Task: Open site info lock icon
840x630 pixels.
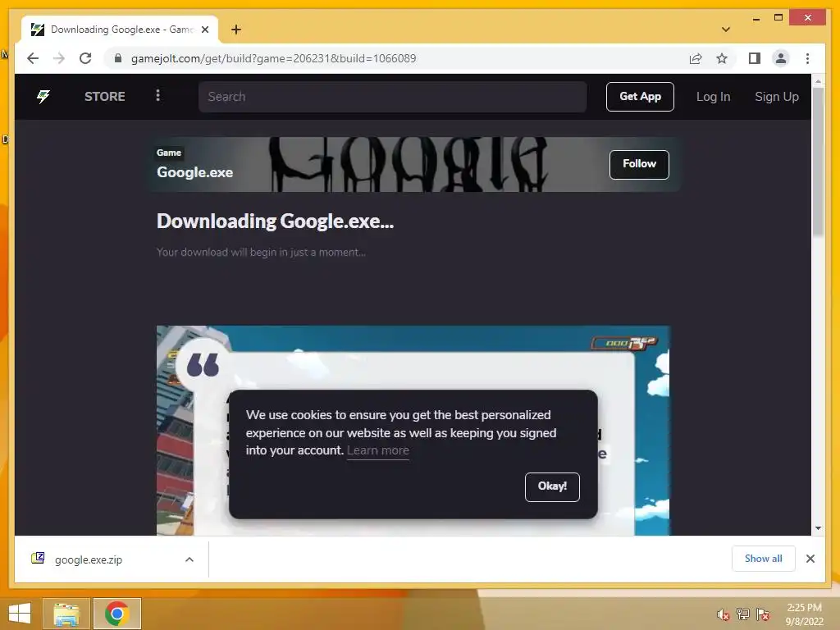Action: pyautogui.click(x=118, y=58)
